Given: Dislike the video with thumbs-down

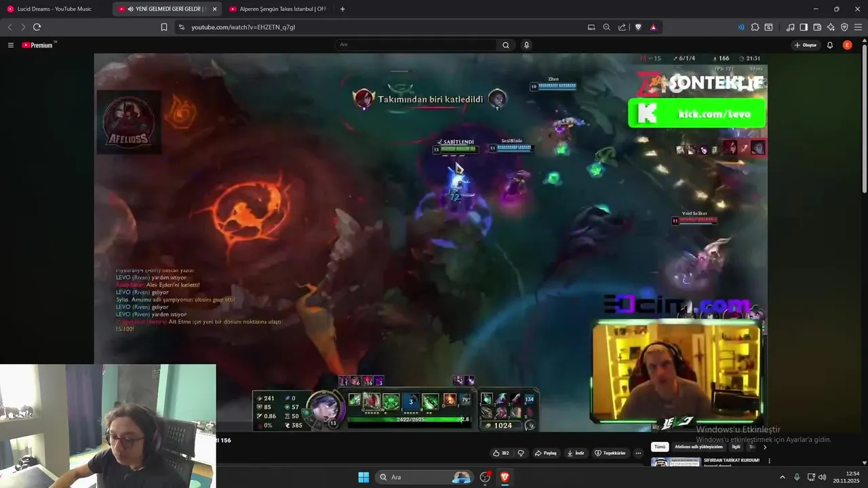Looking at the screenshot, I should [x=521, y=453].
